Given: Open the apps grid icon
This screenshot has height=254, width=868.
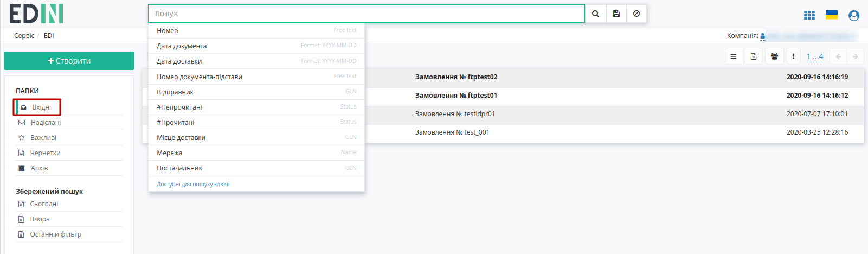Looking at the screenshot, I should [809, 15].
